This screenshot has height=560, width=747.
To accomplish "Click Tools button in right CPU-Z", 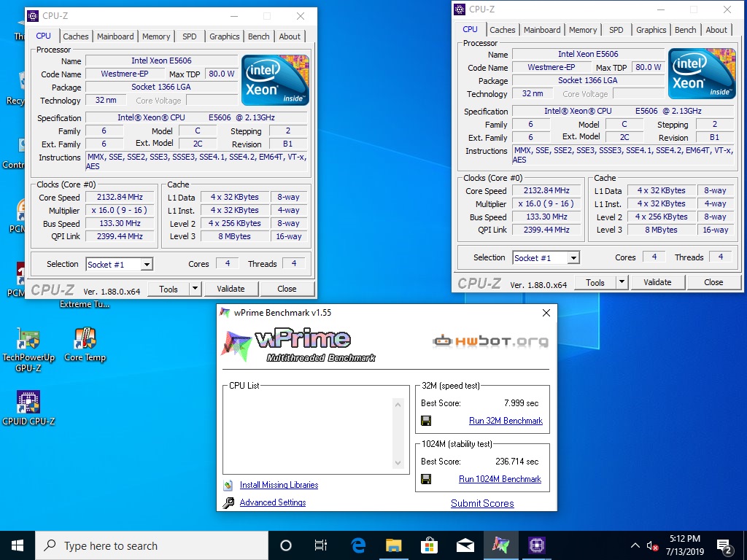I will [595, 282].
